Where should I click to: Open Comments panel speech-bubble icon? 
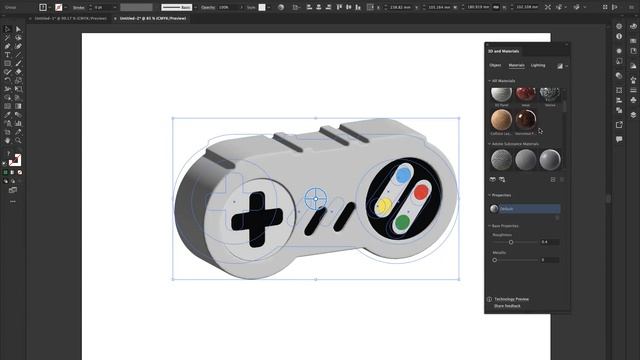pos(619,139)
